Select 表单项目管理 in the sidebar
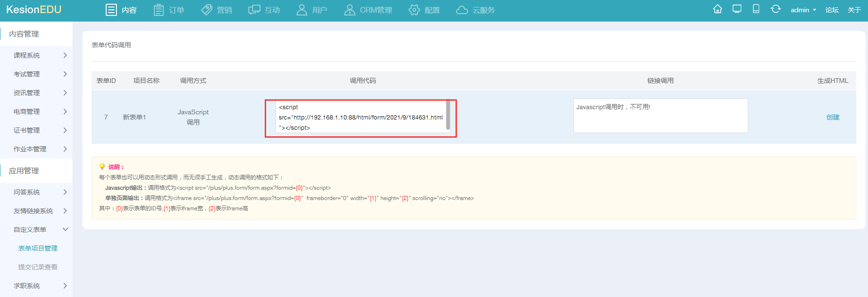This screenshot has width=868, height=297. [x=38, y=248]
